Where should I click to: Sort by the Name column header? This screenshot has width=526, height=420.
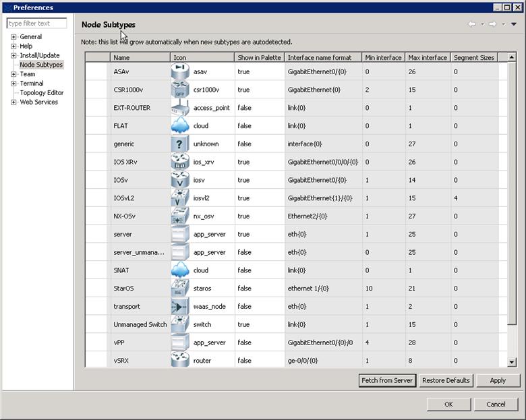[140, 57]
